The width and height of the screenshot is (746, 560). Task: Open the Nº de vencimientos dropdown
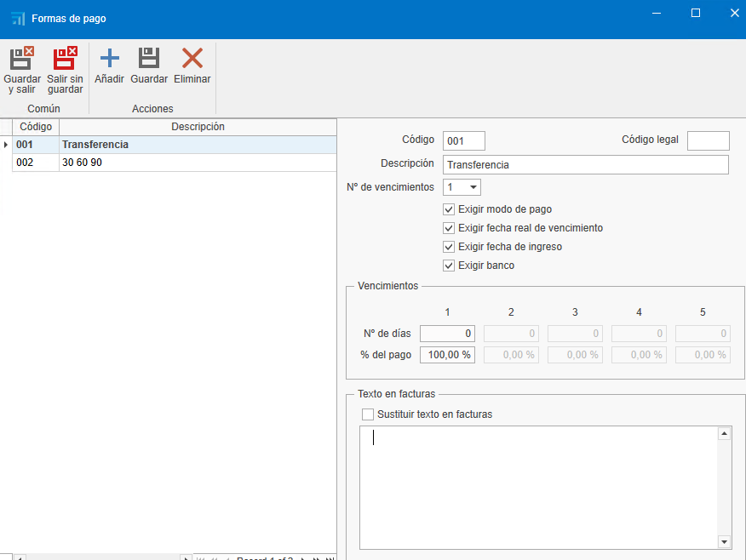473,187
